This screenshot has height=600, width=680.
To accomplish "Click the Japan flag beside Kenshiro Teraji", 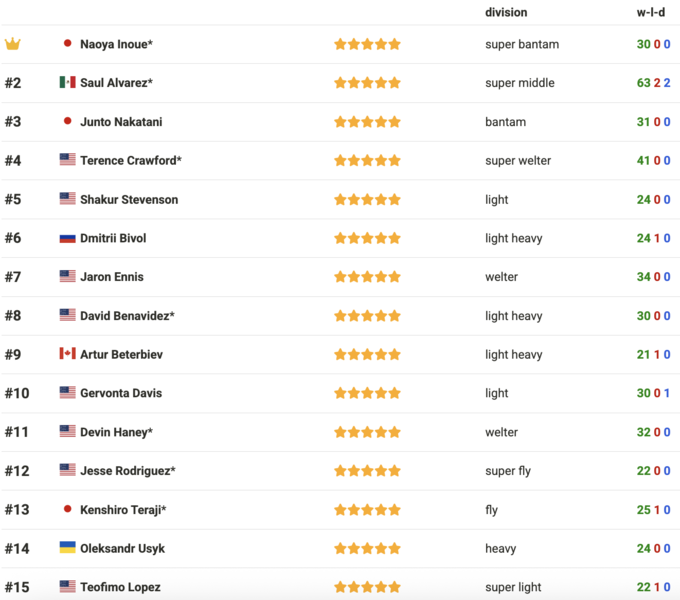I will 67,509.
